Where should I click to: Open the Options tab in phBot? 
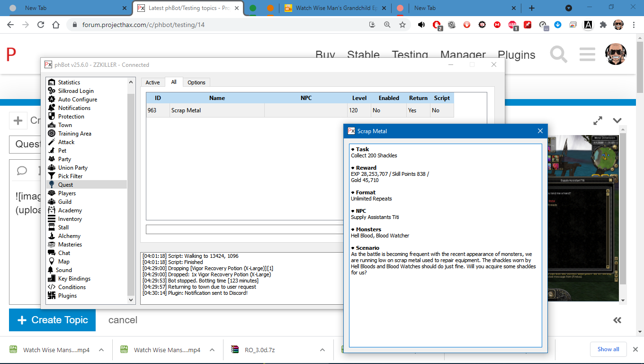[x=196, y=82]
